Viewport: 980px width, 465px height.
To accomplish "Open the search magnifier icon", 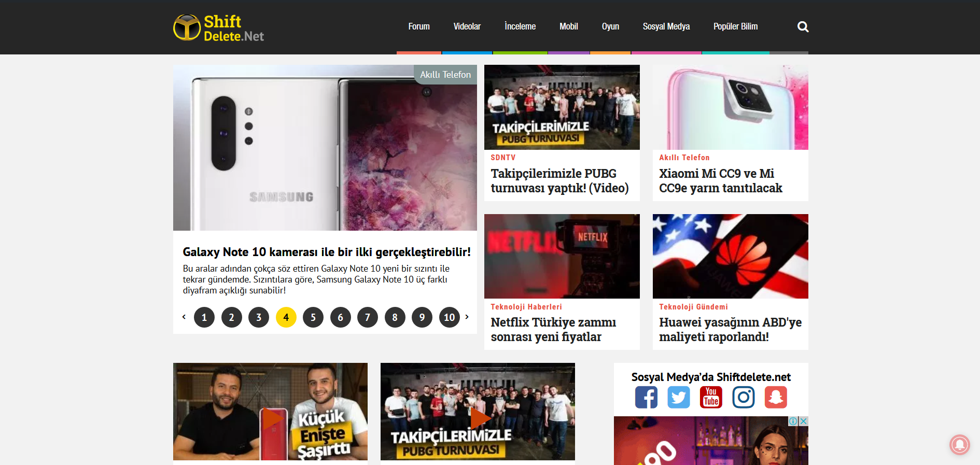I will pyautogui.click(x=803, y=27).
